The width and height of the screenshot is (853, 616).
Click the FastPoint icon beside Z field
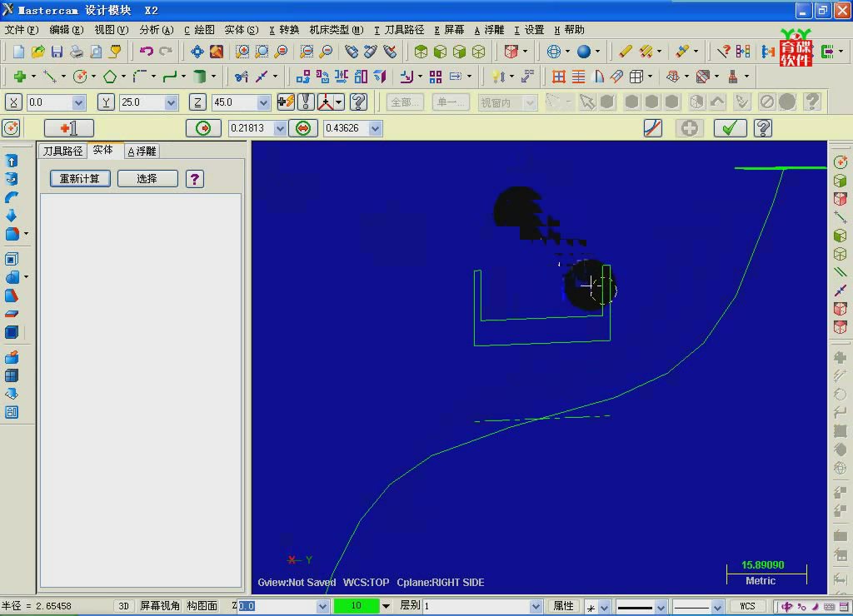point(286,102)
